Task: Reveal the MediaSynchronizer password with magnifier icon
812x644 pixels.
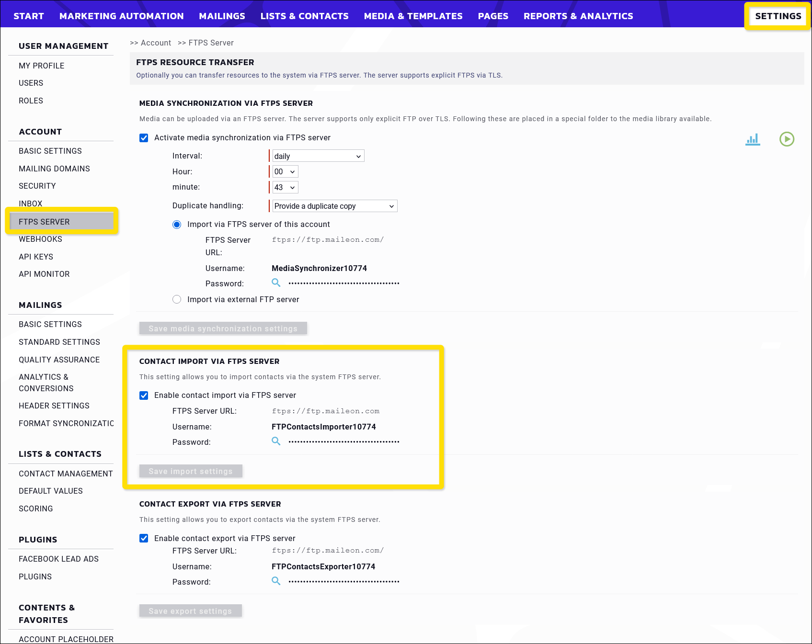Action: (276, 282)
